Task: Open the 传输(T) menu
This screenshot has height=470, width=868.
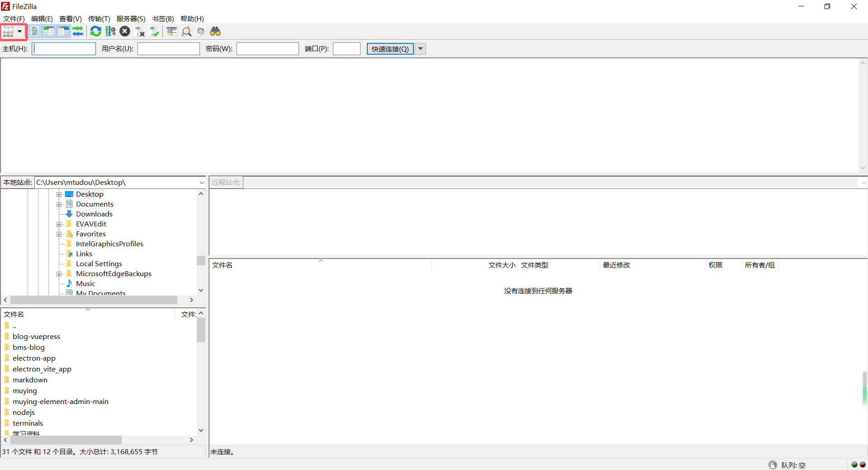Action: tap(99, 19)
